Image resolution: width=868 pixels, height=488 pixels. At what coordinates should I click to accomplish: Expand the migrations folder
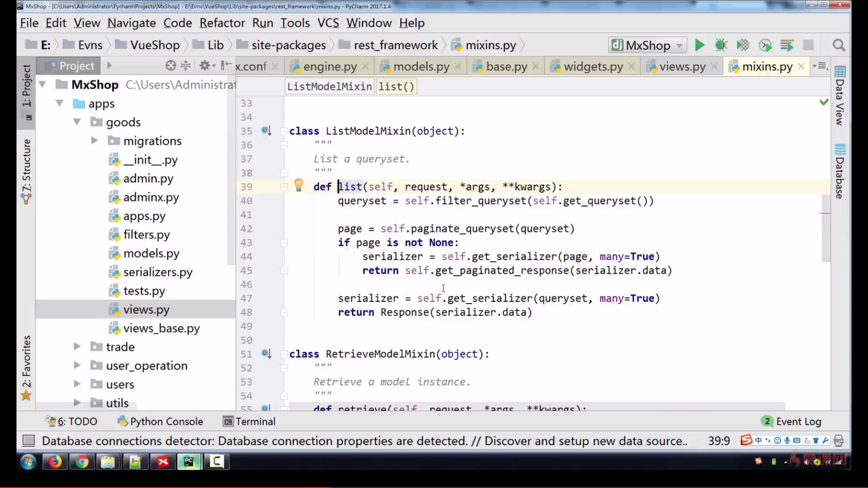94,141
